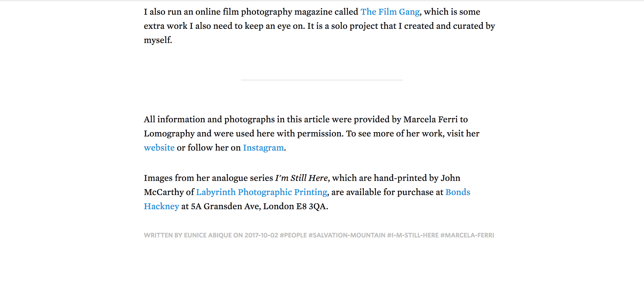Open the #SALVATION-MOUNTAIN tag
Viewport: 644px width, 292px height.
(x=347, y=235)
